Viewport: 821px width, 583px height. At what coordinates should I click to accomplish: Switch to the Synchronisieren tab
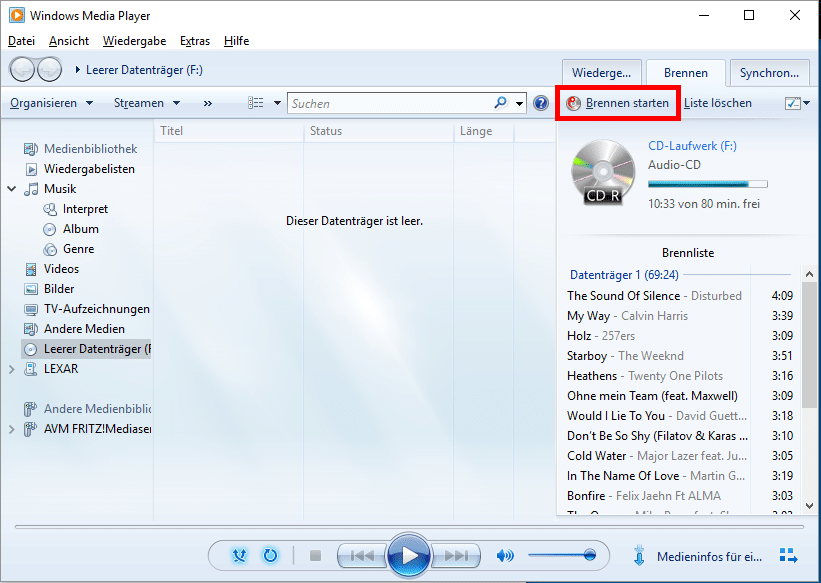click(769, 72)
